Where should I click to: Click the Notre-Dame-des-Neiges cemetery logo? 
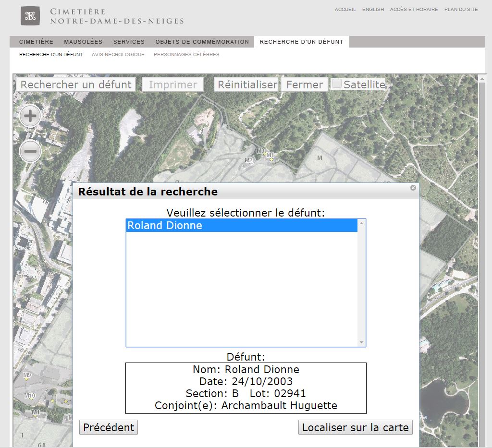(x=30, y=16)
